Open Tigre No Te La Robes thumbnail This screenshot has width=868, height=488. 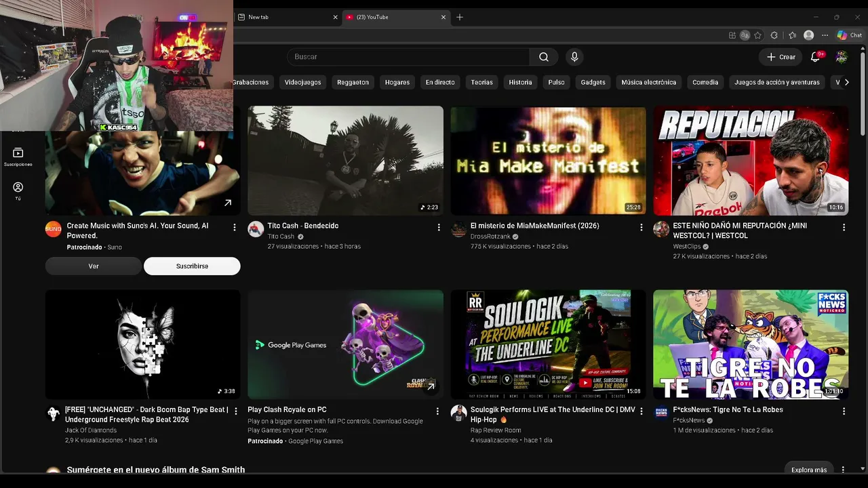point(751,344)
